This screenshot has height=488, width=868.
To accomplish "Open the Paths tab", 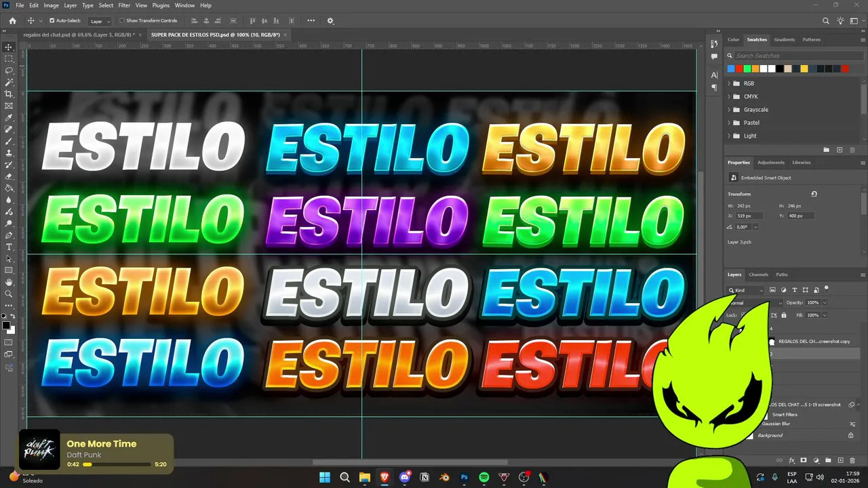I will [782, 274].
